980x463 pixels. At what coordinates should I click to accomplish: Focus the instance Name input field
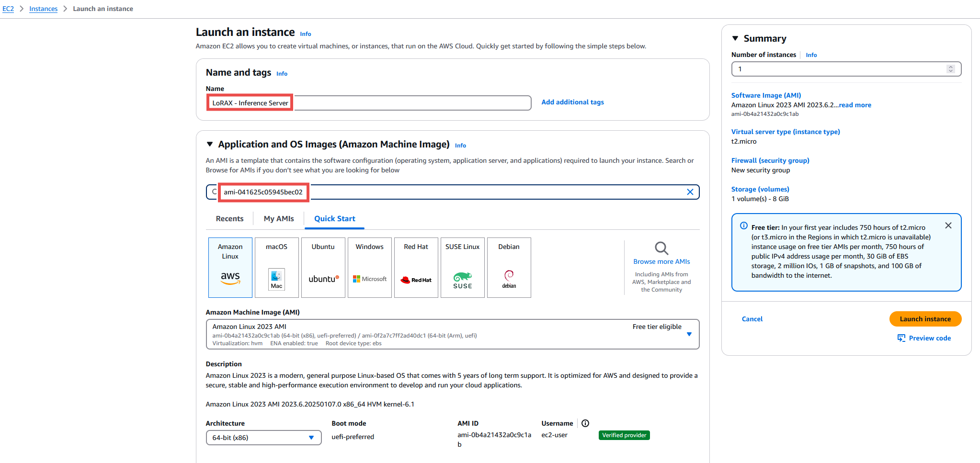(x=369, y=103)
